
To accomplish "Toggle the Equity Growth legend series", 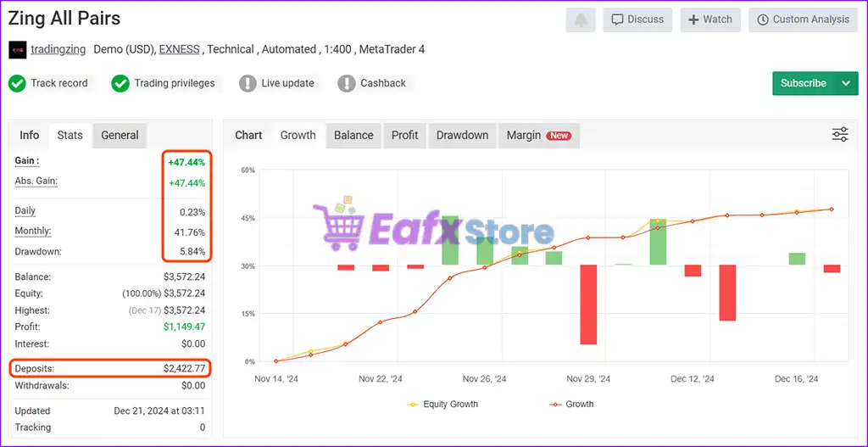I will 442,405.
